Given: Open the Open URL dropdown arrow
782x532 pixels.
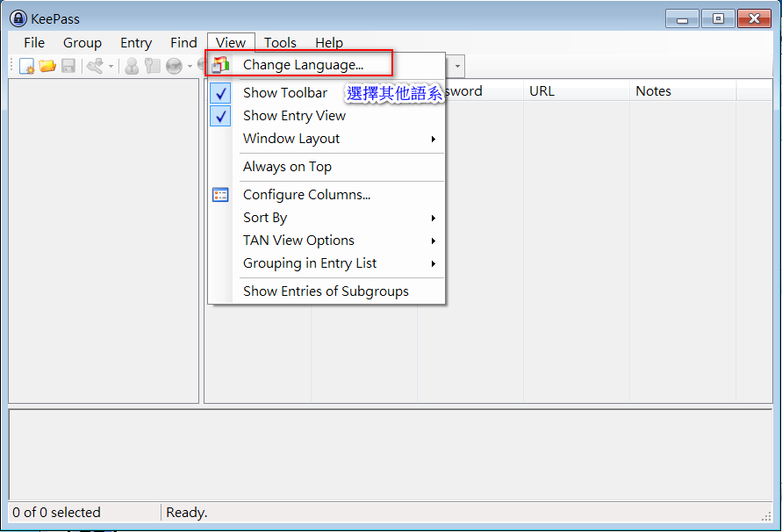Looking at the screenshot, I should [190, 66].
